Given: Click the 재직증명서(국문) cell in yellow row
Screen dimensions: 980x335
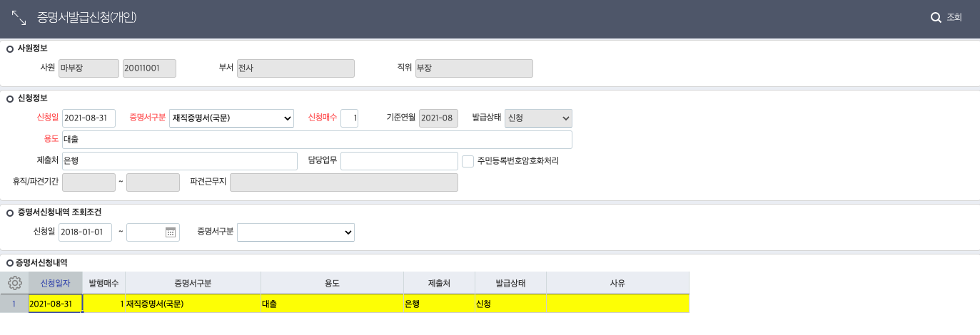Looking at the screenshot, I should (x=193, y=304).
